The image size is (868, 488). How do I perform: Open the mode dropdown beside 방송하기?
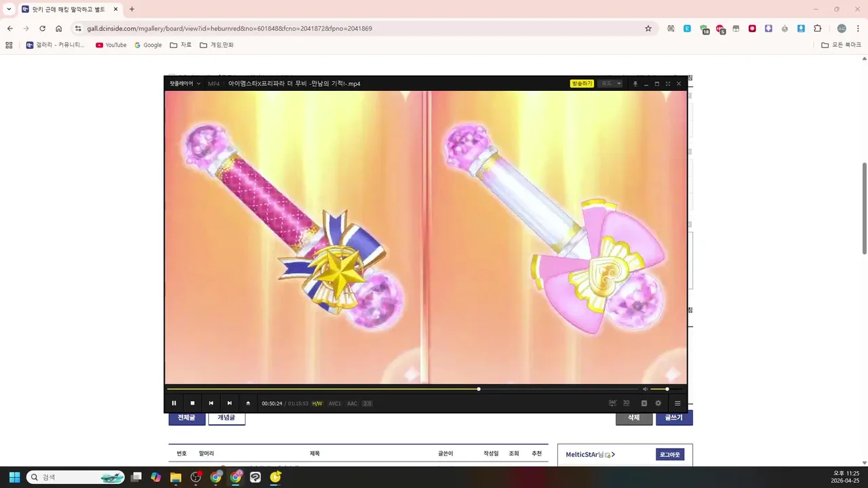pos(610,83)
